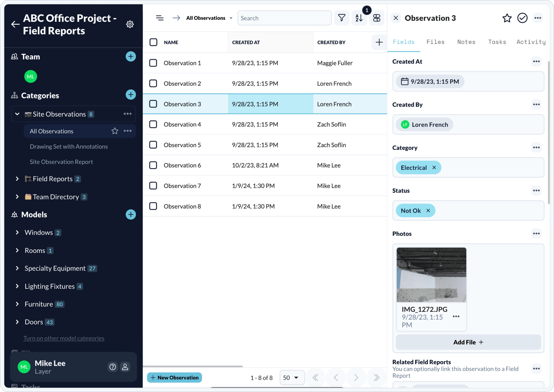
Task: Open the view layout toggle icon
Action: coord(377,18)
